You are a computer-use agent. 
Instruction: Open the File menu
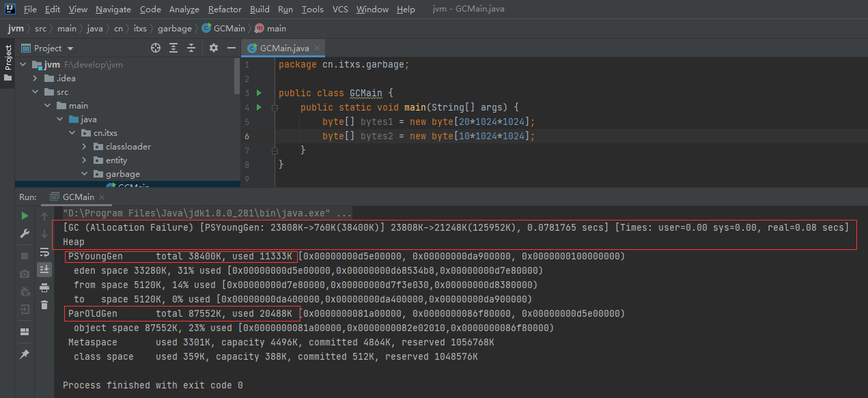(x=30, y=10)
